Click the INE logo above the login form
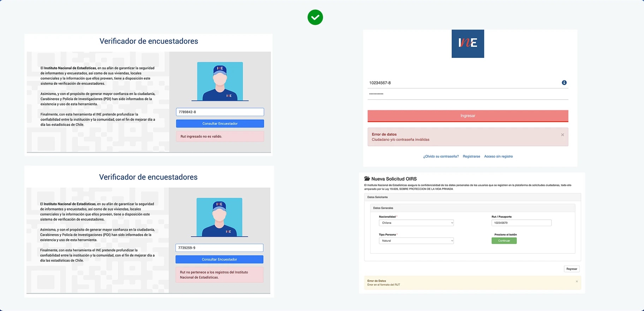 468,44
